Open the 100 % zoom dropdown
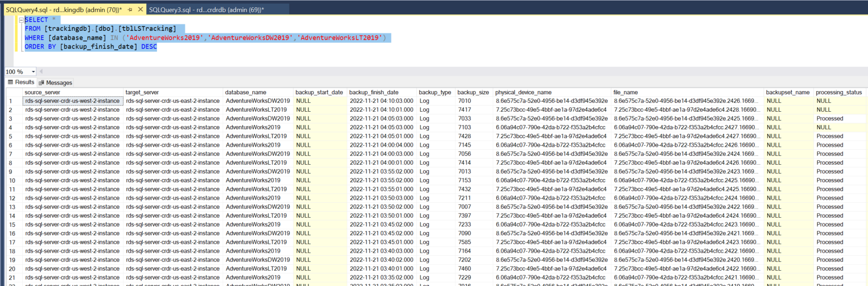The height and width of the screenshot is (286, 868). [33, 71]
